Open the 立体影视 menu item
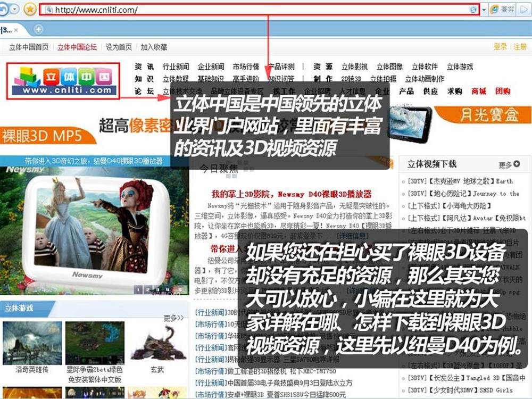This screenshot has height=399, width=532. [x=354, y=66]
